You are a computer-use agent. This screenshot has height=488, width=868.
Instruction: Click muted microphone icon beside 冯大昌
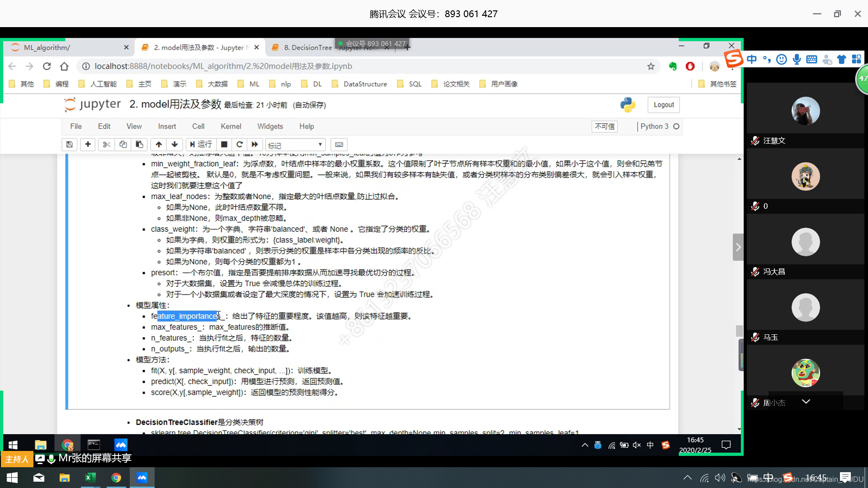(755, 272)
